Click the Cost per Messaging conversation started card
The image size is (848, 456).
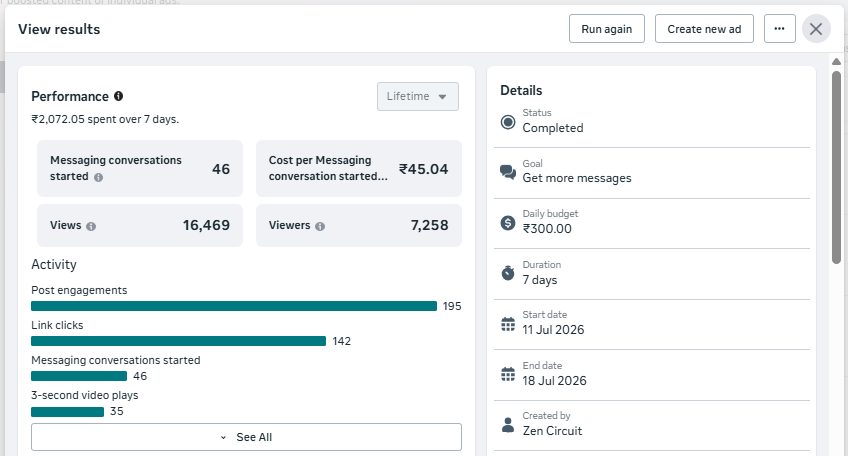coord(359,168)
